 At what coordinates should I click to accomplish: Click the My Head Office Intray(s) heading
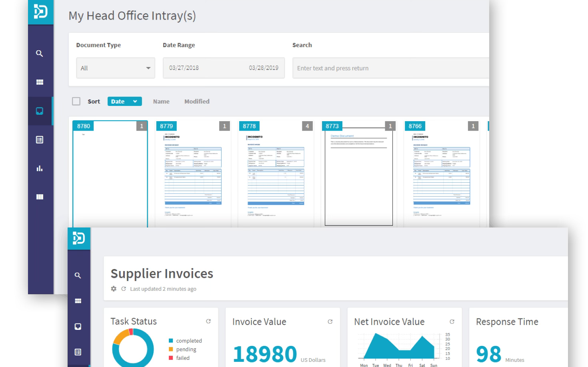[132, 16]
